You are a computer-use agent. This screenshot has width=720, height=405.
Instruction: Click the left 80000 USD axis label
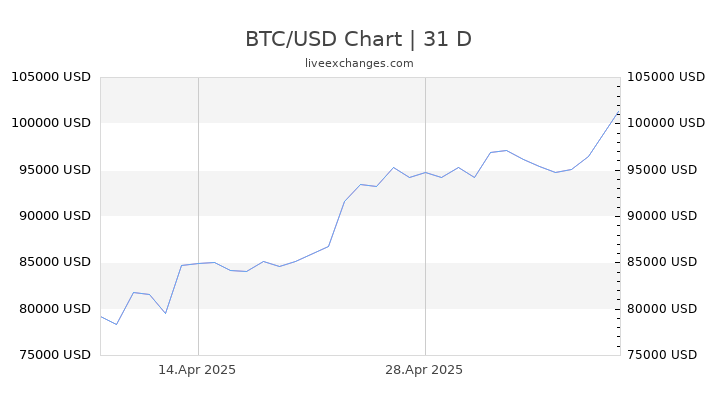(x=55, y=309)
